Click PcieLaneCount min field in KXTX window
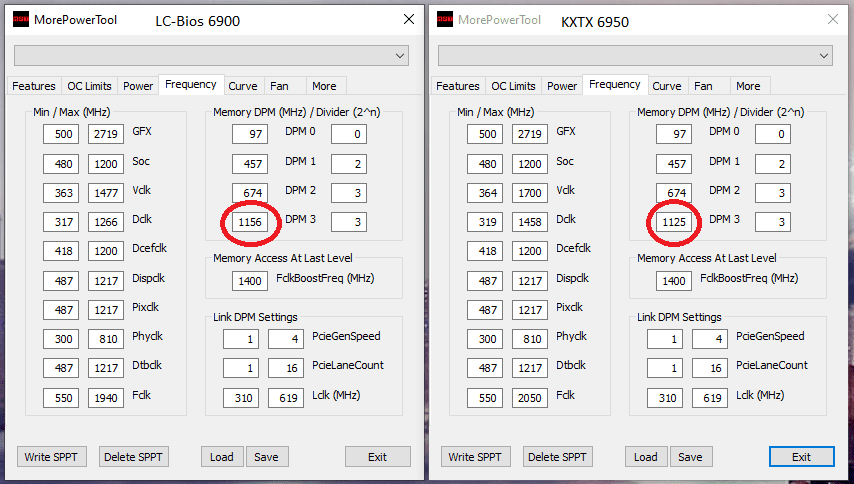Screen dimensions: 854x484 tap(665, 368)
